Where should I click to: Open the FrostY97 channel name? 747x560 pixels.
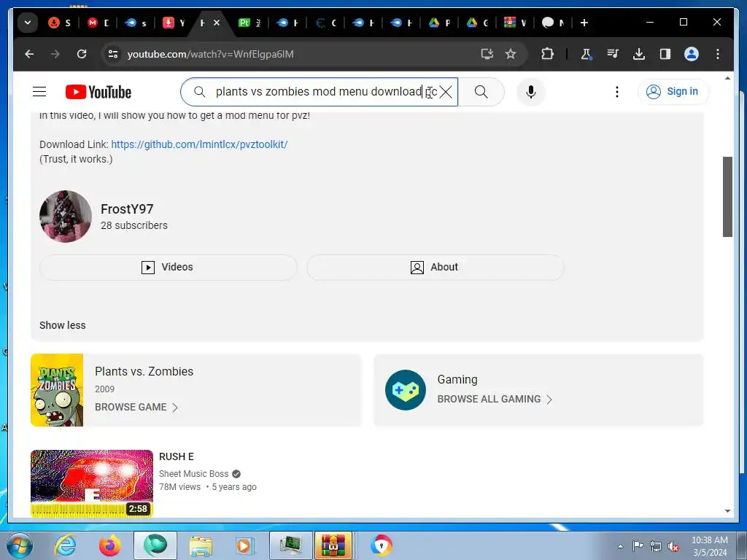(x=127, y=209)
